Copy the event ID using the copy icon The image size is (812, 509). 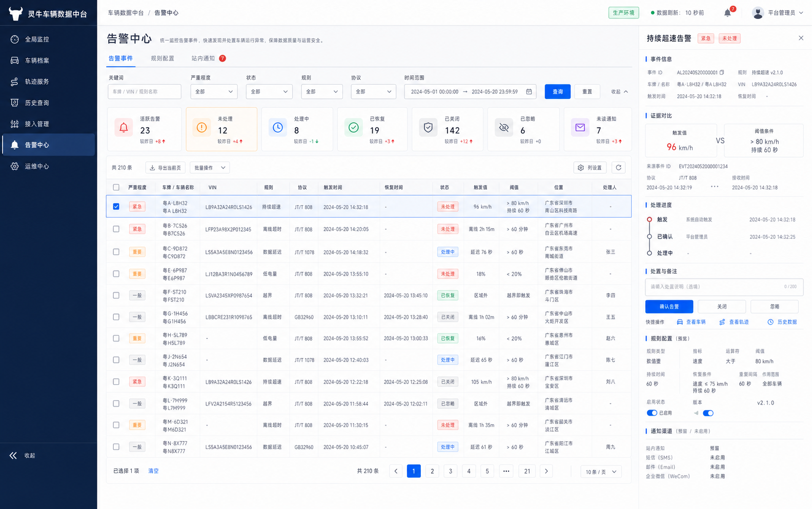coord(722,72)
